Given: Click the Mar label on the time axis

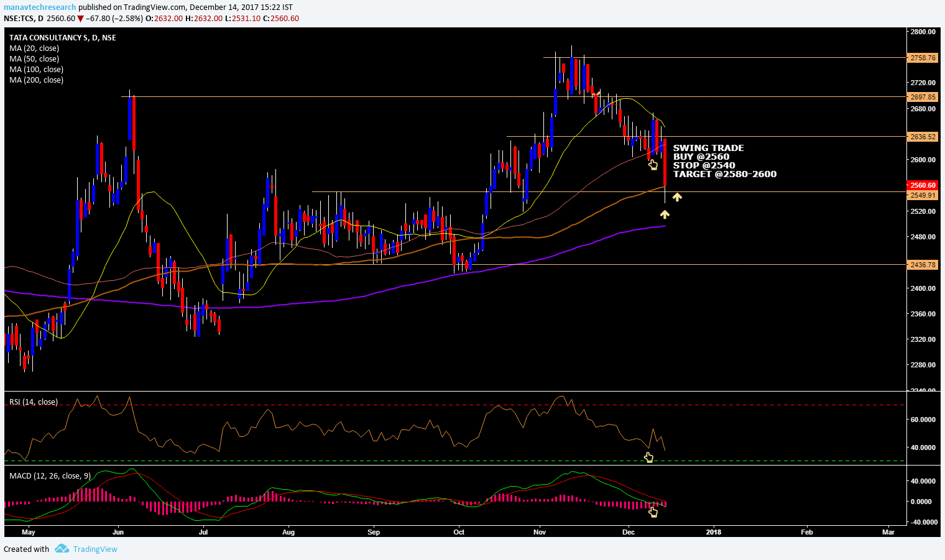Looking at the screenshot, I should [x=888, y=532].
